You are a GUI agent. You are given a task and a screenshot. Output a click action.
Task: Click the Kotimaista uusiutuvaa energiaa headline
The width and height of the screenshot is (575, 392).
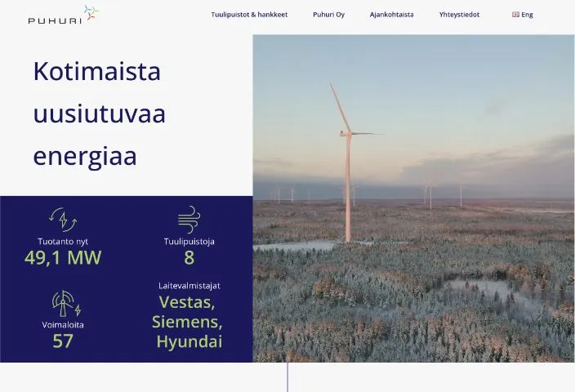100,114
